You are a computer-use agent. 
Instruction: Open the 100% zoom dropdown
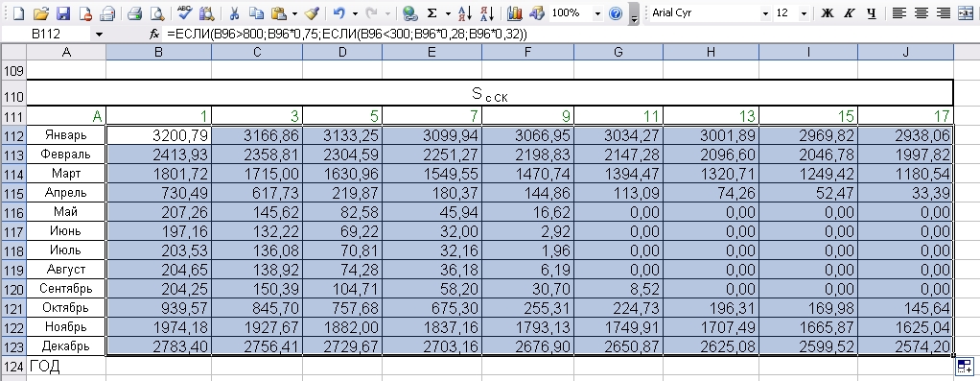point(598,13)
